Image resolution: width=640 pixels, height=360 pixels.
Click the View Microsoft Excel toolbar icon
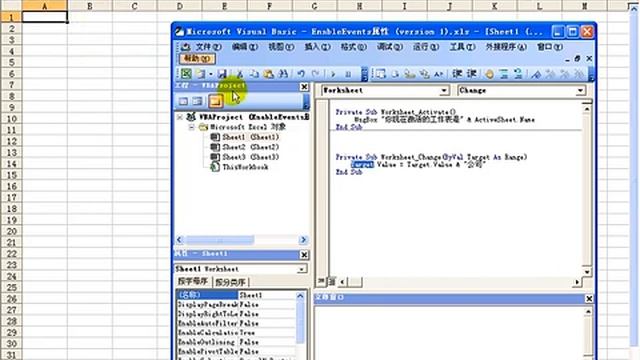(x=186, y=73)
